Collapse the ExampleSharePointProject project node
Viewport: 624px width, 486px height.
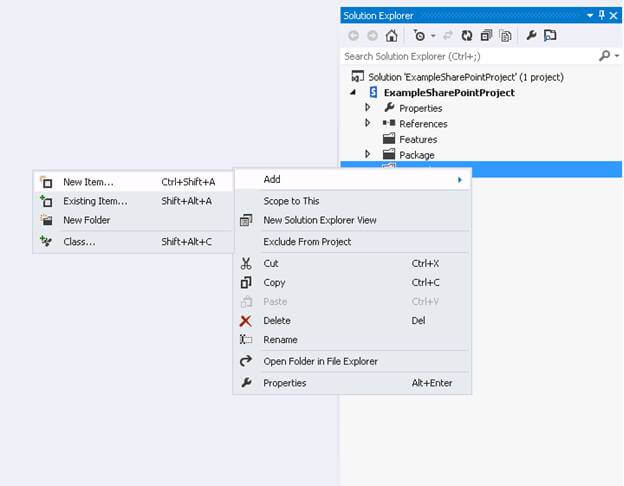pos(353,92)
